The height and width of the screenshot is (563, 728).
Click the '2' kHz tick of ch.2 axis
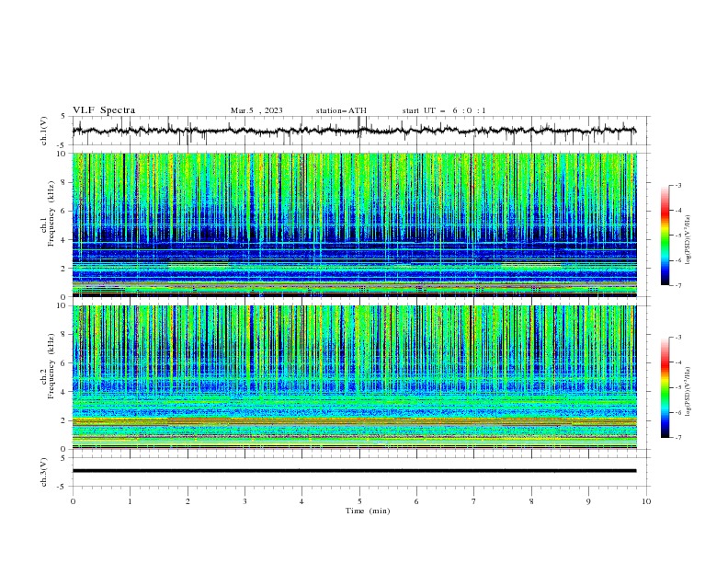(x=64, y=420)
